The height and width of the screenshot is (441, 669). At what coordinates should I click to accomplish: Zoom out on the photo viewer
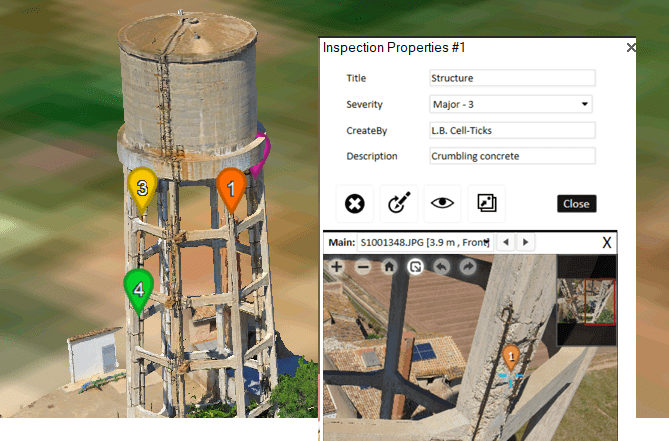(363, 267)
